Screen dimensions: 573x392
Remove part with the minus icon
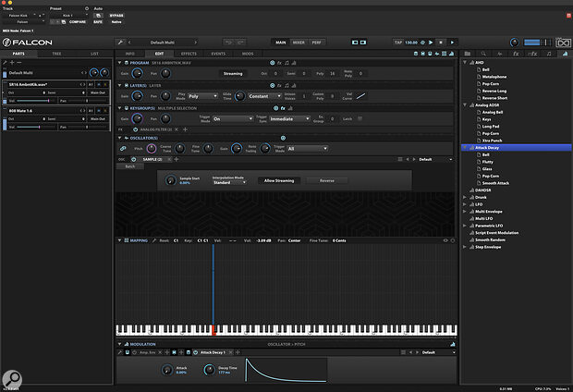[x=19, y=63]
